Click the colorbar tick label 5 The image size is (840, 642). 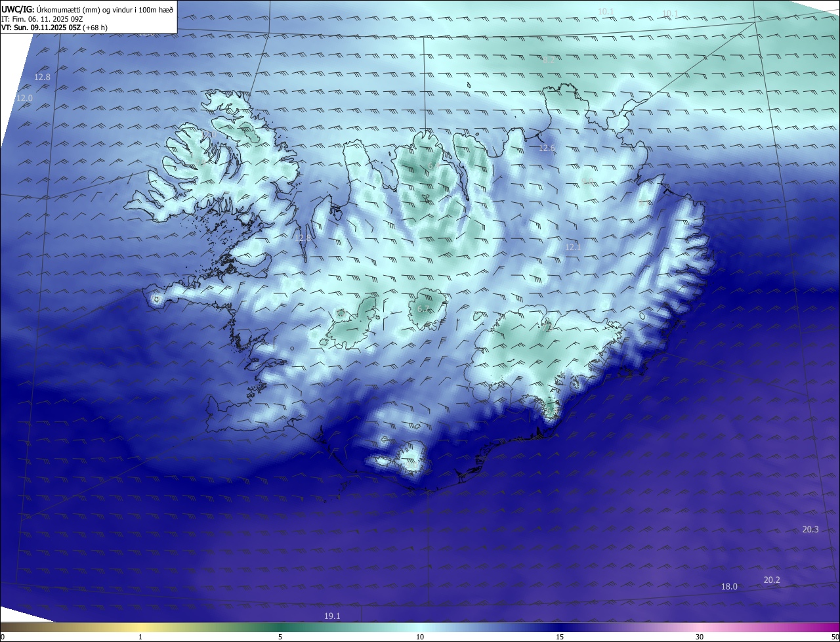tap(280, 637)
